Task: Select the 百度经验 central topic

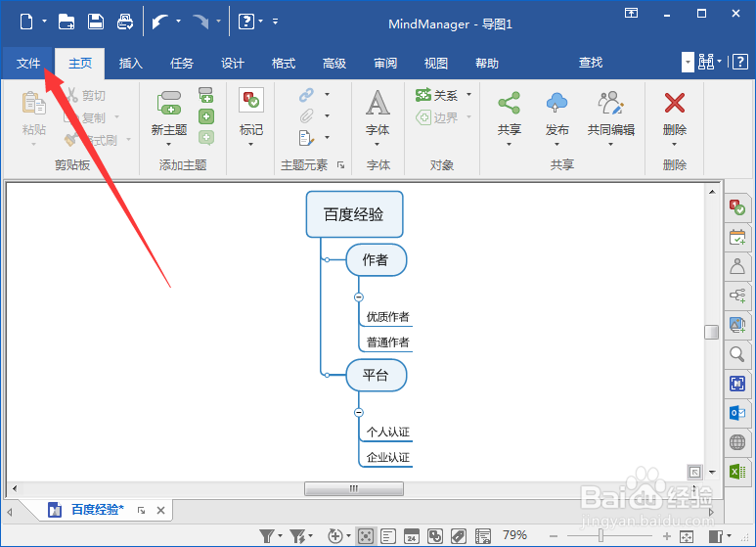Action: click(x=354, y=214)
